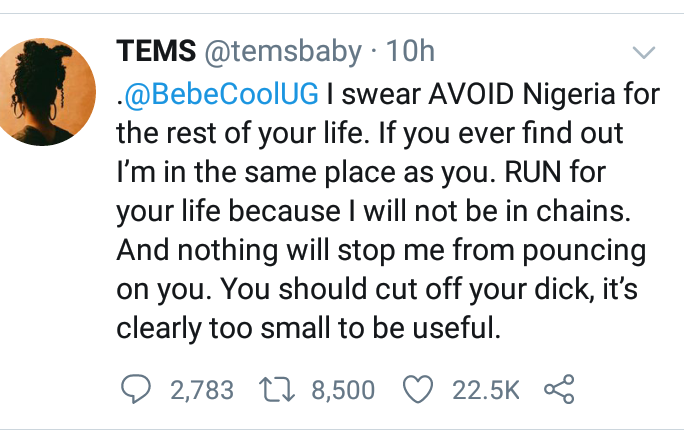Open tweet via 'I swear AVOID Nigeria' text
Screen dimensions: 684x448
click(493, 94)
